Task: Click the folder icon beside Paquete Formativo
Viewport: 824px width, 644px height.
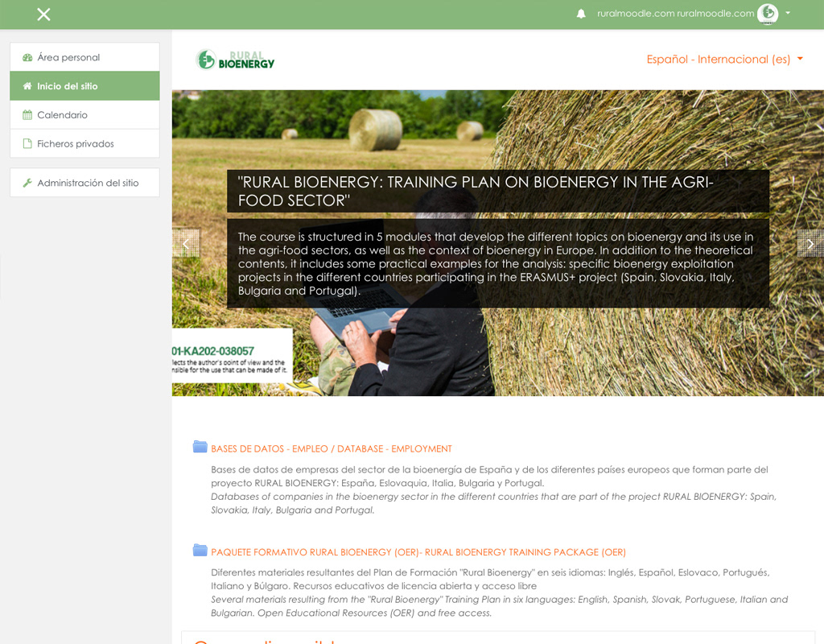Action: click(x=200, y=551)
